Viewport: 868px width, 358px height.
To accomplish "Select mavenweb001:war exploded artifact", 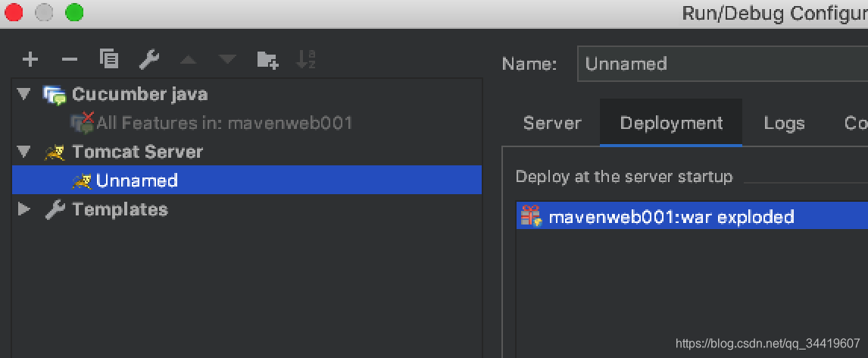I will (x=692, y=216).
